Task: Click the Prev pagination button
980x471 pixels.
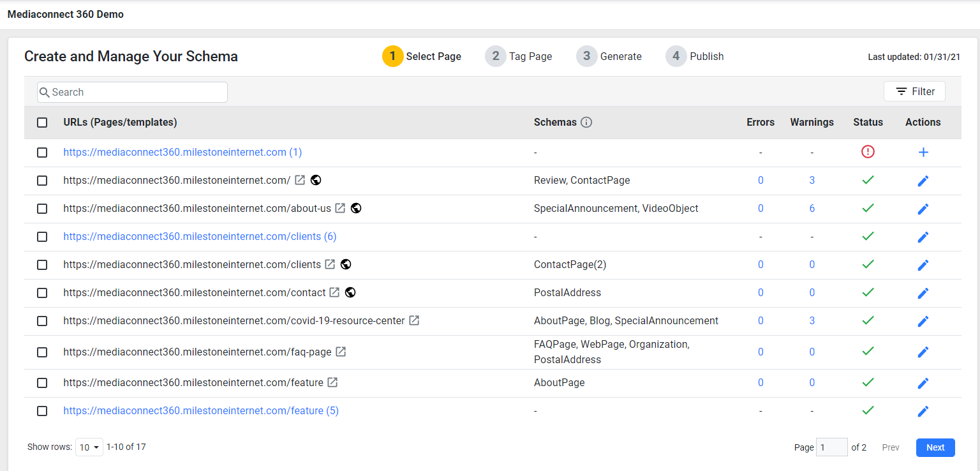Action: pyautogui.click(x=891, y=447)
